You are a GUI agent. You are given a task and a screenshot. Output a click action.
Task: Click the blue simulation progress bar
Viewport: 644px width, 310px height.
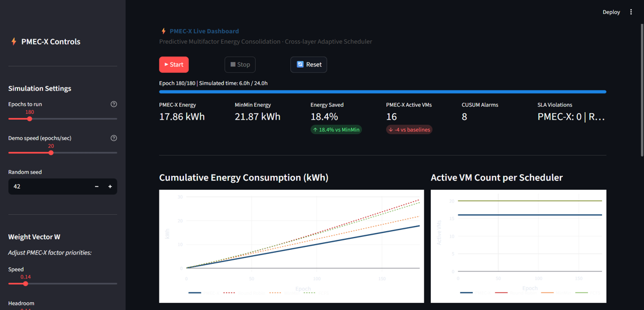[x=382, y=92]
